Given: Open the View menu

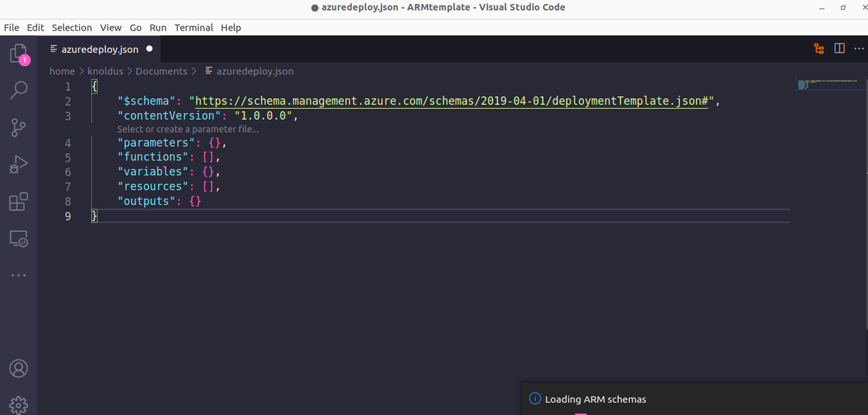Looking at the screenshot, I should click(111, 28).
